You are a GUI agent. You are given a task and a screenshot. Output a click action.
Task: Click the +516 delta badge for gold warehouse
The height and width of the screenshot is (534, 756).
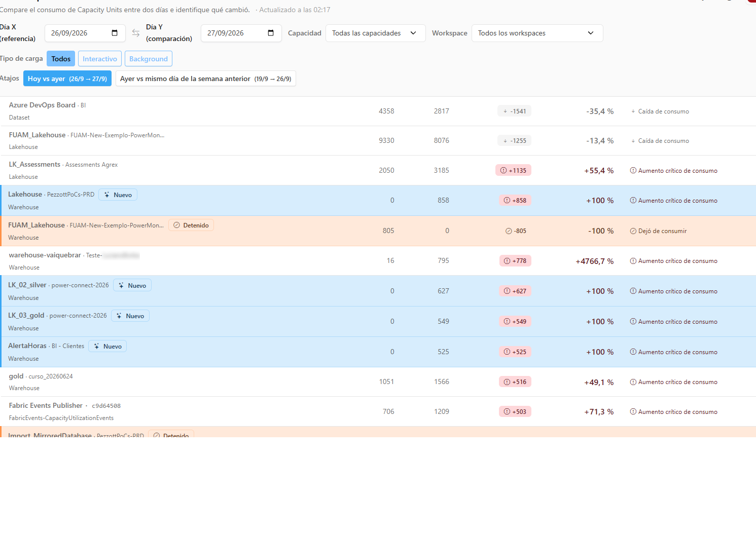pyautogui.click(x=515, y=382)
